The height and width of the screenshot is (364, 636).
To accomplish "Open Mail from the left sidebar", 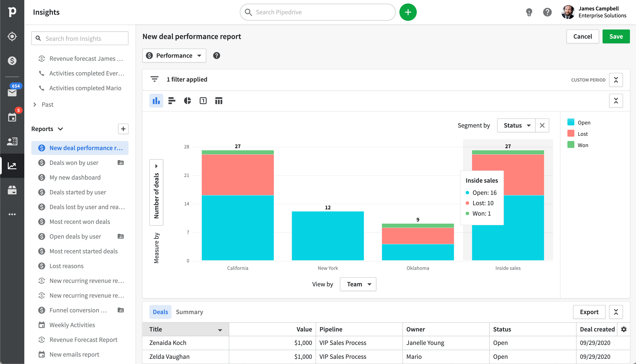I will pos(12,92).
